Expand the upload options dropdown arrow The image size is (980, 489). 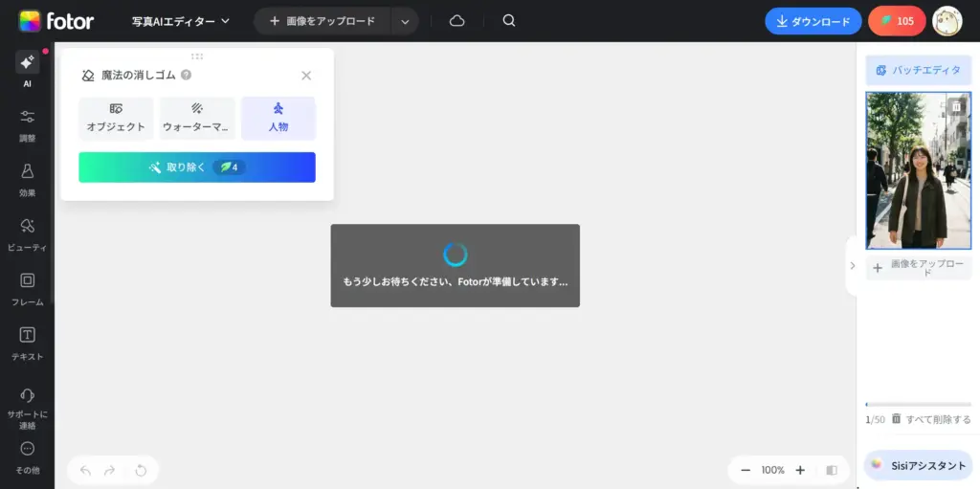point(405,21)
